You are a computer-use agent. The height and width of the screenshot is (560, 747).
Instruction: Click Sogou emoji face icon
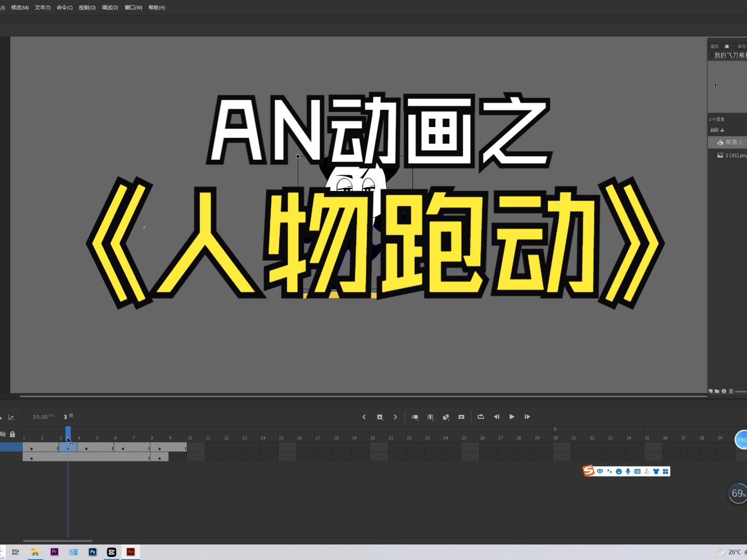[619, 471]
